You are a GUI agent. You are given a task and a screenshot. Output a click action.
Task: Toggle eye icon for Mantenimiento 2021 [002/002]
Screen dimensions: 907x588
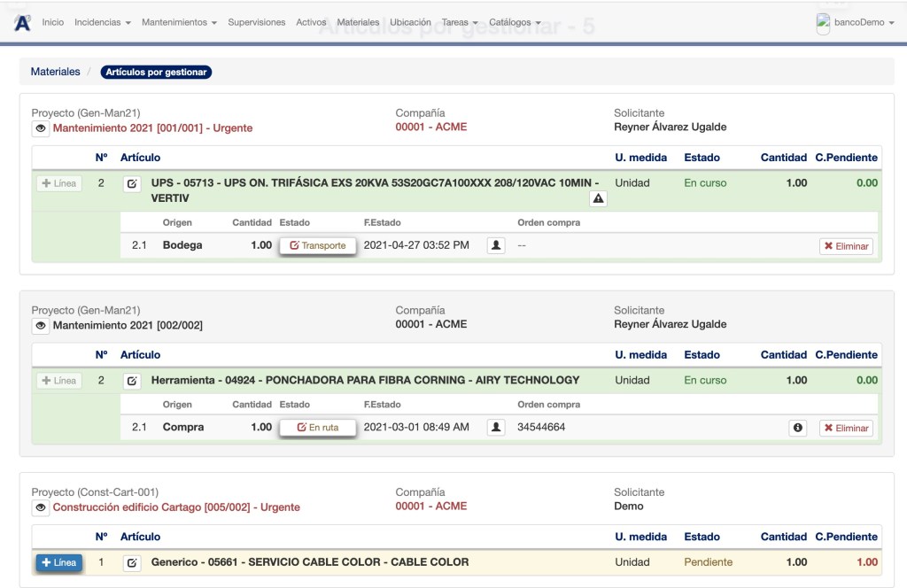[41, 326]
